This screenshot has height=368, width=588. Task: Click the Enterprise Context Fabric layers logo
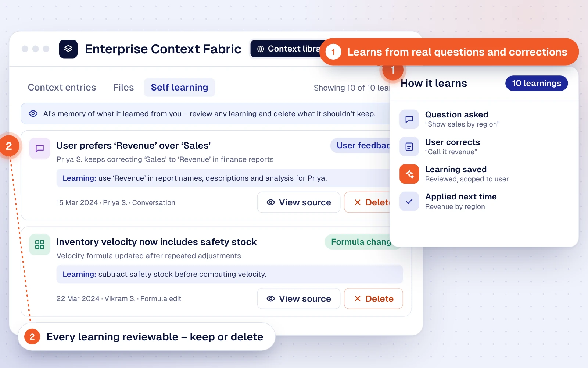tap(68, 49)
